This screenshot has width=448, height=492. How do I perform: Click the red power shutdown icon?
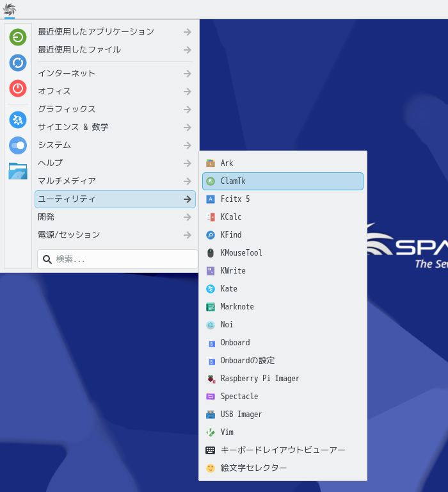[x=18, y=88]
